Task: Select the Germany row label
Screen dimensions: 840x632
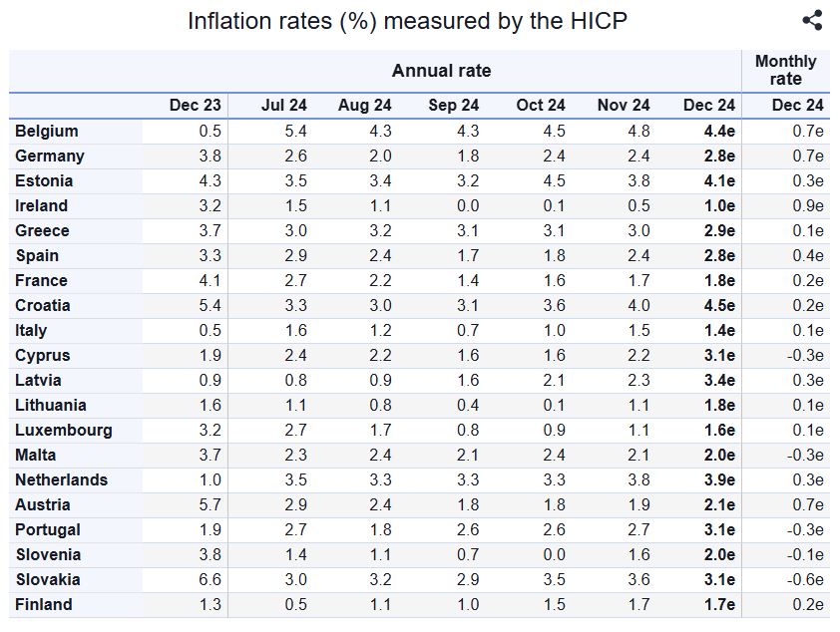Action: [50, 156]
